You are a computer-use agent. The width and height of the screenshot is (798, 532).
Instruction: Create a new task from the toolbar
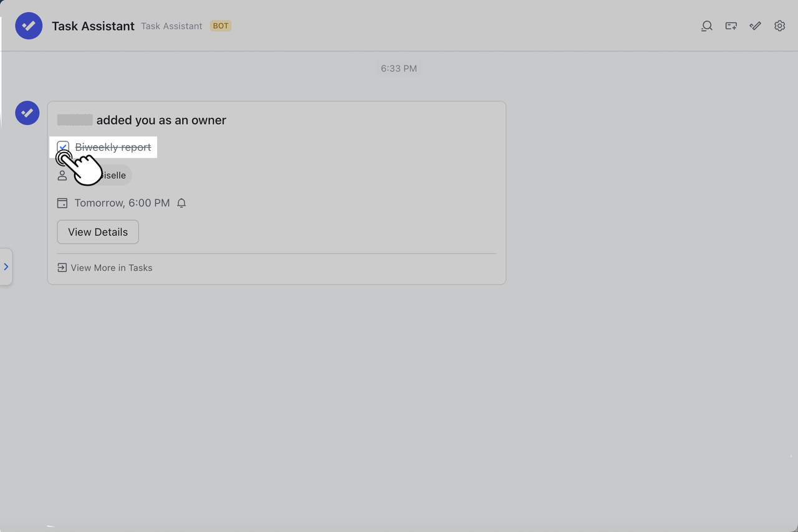[731, 26]
